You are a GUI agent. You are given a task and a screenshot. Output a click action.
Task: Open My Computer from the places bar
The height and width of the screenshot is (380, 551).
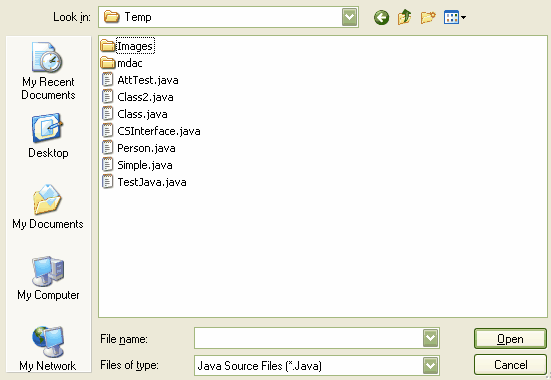pos(48,278)
